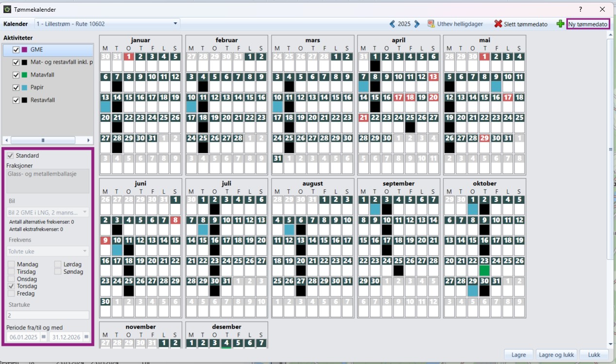Click left arrow of Aktiviteter horizontal scrollbar

[x=6, y=140]
